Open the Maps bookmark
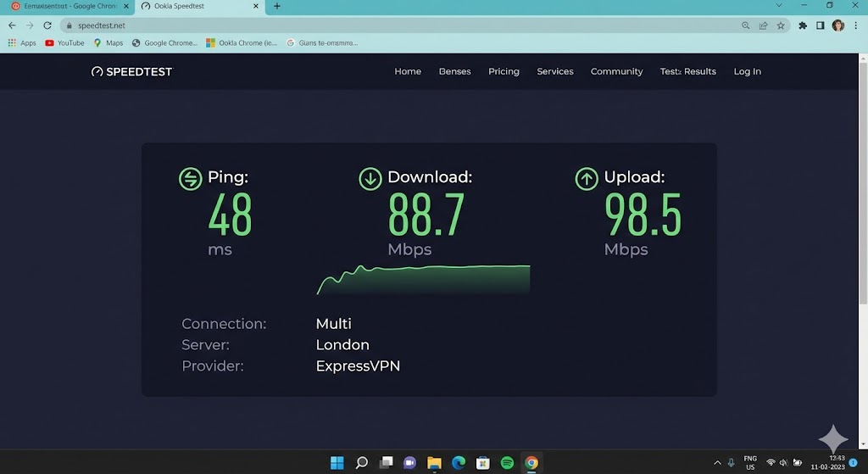The image size is (868, 474). pos(108,42)
